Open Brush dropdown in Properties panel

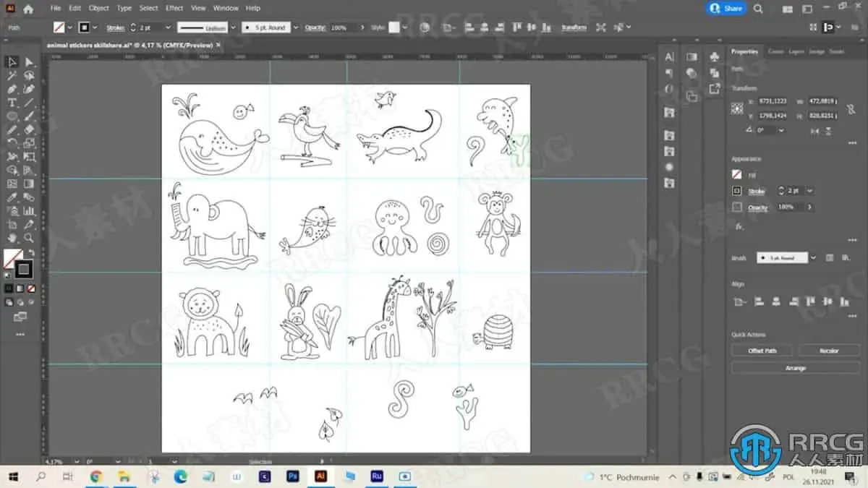tap(813, 257)
